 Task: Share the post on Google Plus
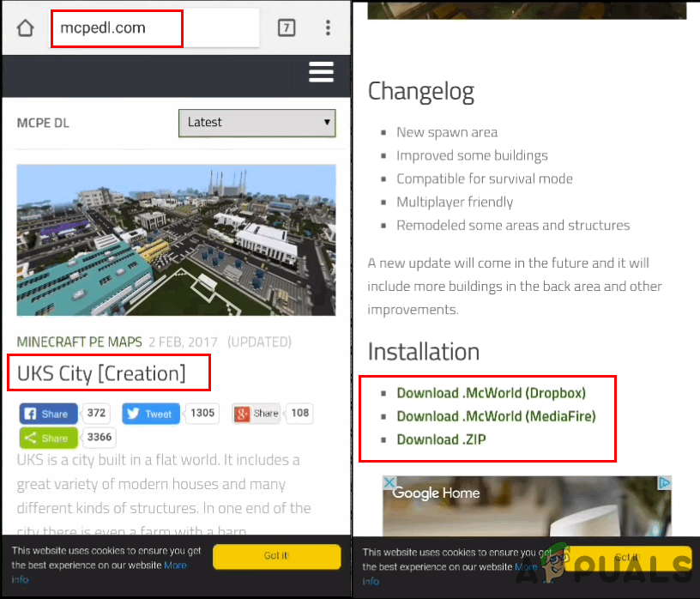[256, 414]
